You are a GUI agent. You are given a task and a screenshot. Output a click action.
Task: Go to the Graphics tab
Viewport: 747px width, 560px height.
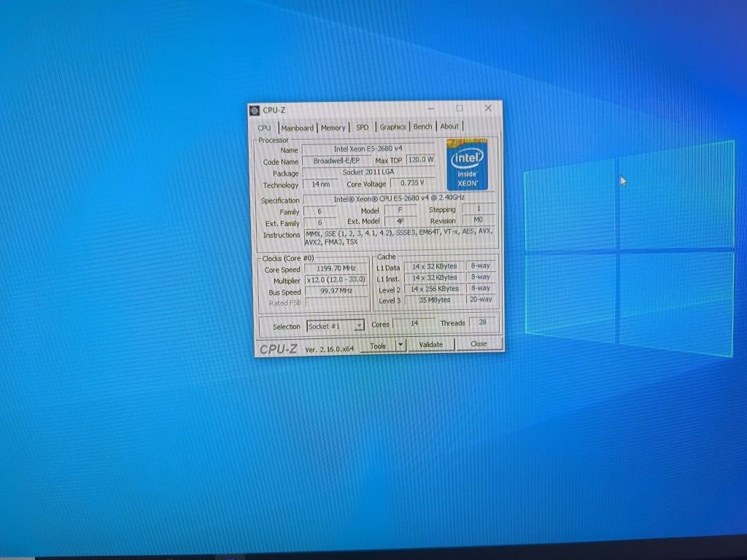392,127
